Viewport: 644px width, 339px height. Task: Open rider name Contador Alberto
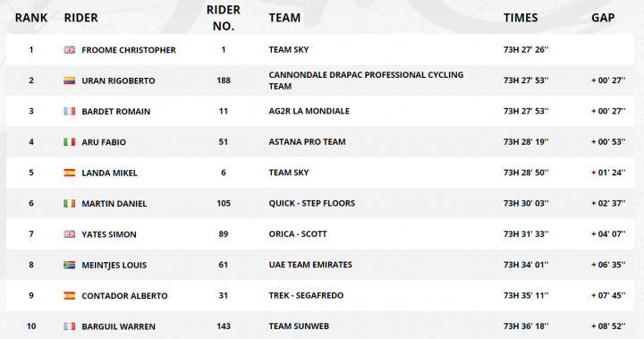(124, 296)
